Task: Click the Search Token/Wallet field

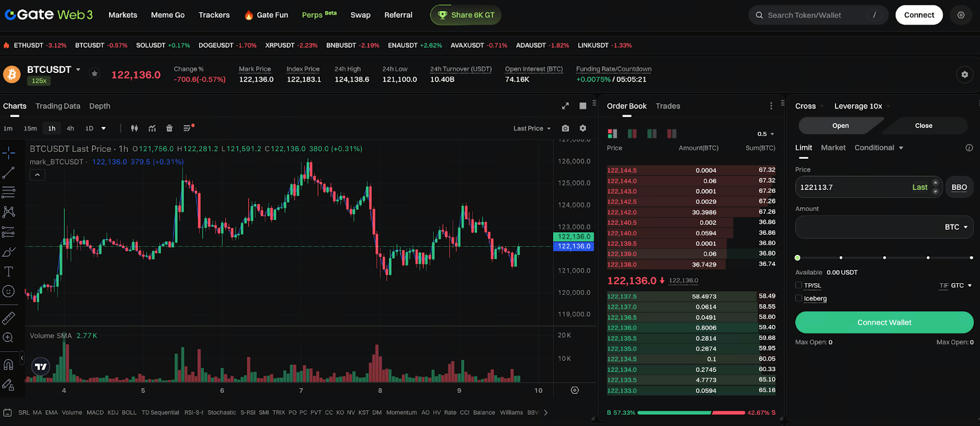Action: coord(818,15)
